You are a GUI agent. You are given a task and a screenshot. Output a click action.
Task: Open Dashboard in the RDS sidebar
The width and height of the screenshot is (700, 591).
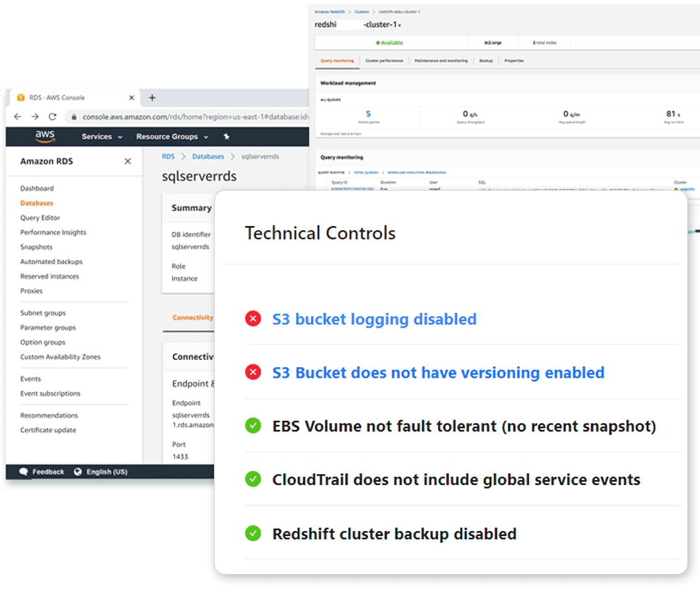click(x=37, y=189)
